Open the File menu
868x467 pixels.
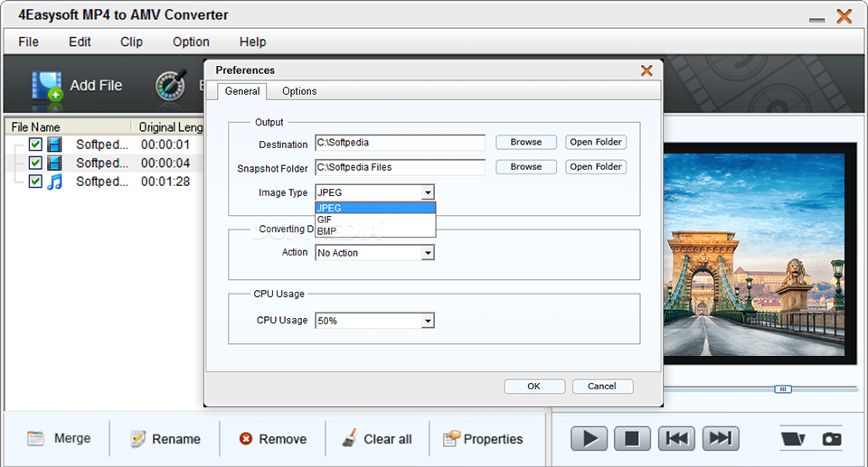[x=28, y=42]
